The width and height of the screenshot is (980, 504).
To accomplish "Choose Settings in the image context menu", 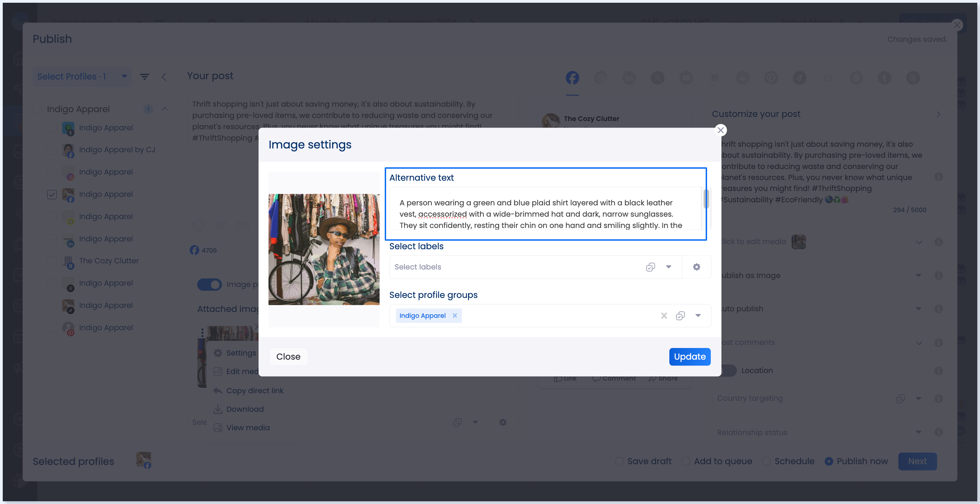I will tap(235, 353).
